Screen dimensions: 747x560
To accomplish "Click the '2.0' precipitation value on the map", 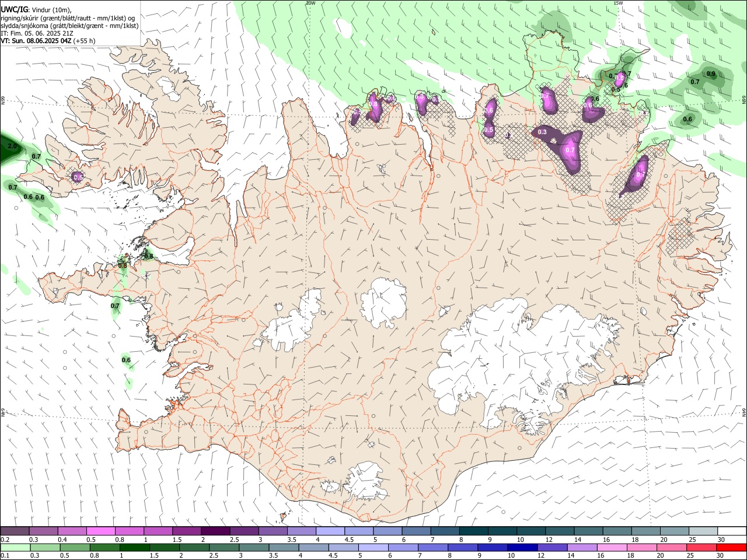I will point(12,146).
